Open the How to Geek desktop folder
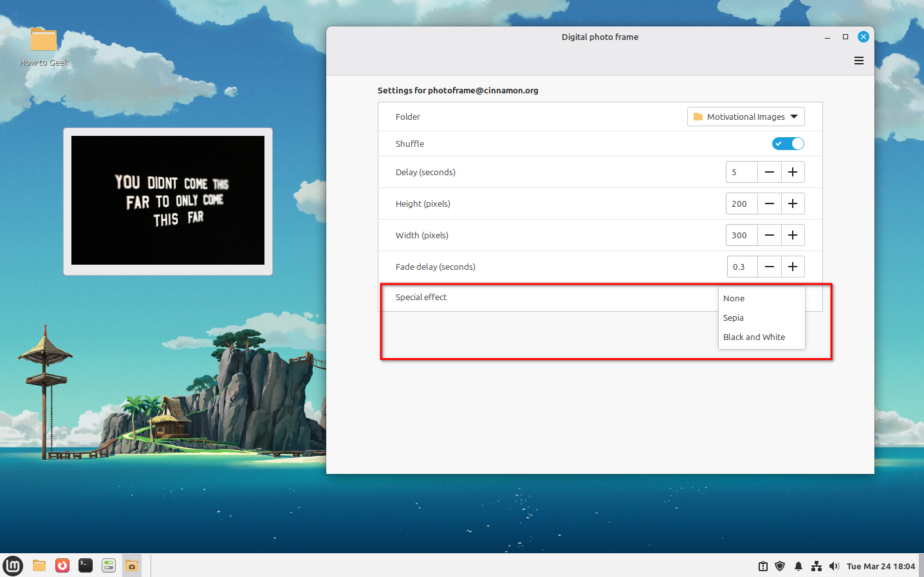 click(44, 46)
